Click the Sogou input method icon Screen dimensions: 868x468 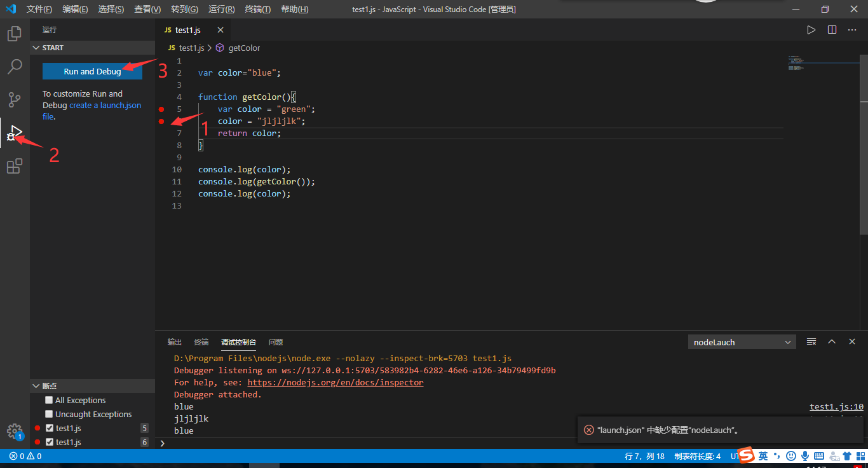pyautogui.click(x=746, y=455)
